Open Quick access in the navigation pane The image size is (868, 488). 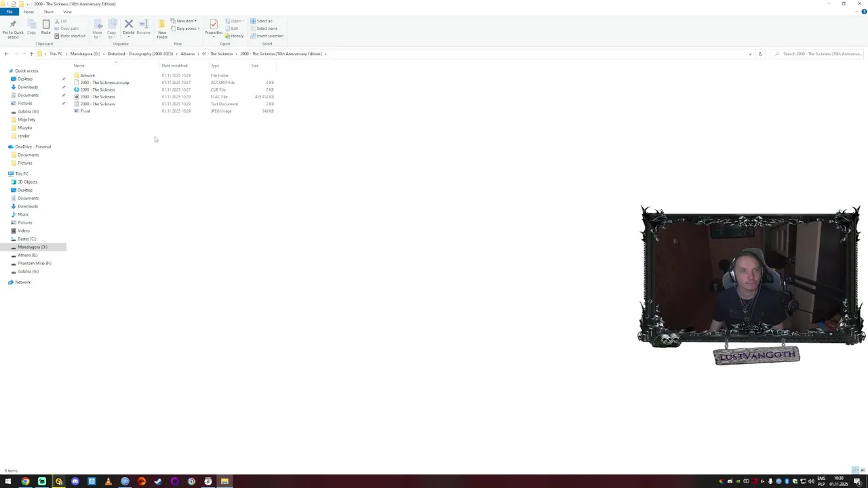[26, 70]
